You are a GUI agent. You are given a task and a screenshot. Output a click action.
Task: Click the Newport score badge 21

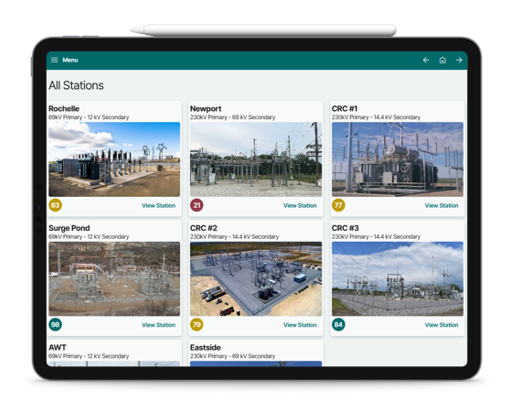tap(197, 205)
